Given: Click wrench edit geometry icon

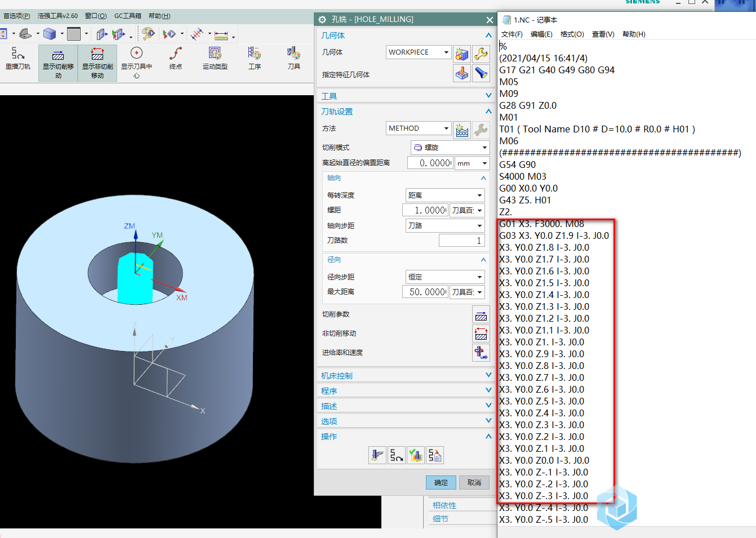Looking at the screenshot, I should click(x=481, y=54).
